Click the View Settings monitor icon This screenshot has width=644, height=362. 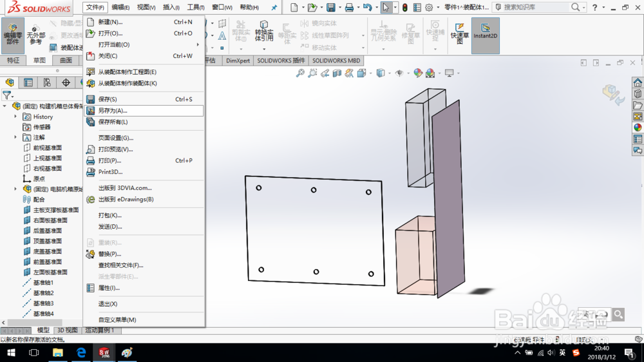(450, 73)
